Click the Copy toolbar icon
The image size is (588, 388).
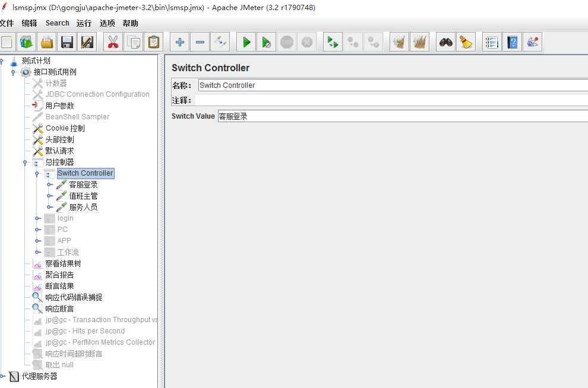(x=134, y=42)
